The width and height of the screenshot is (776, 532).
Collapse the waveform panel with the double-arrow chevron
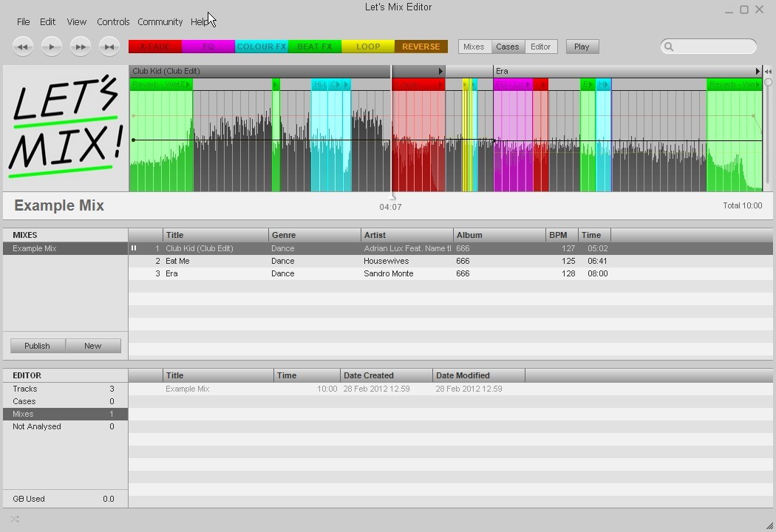tap(768, 70)
